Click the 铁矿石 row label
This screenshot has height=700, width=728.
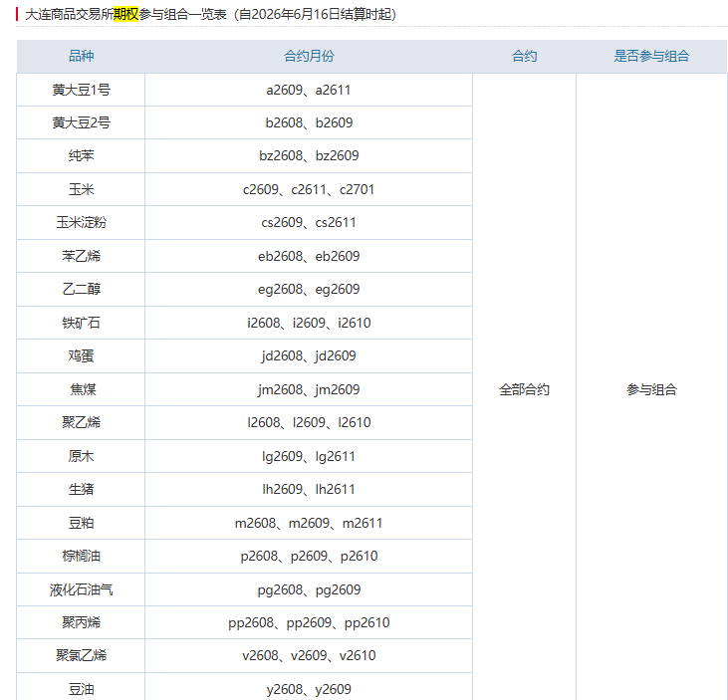82,323
